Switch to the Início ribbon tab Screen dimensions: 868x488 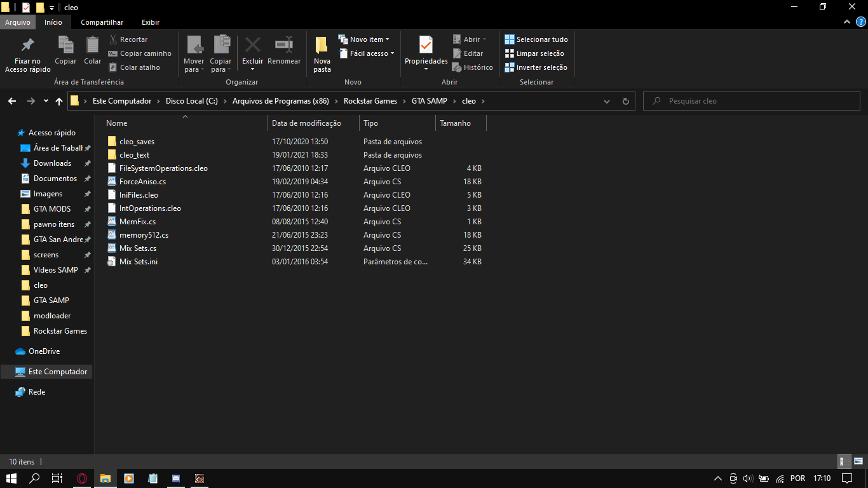click(x=53, y=22)
